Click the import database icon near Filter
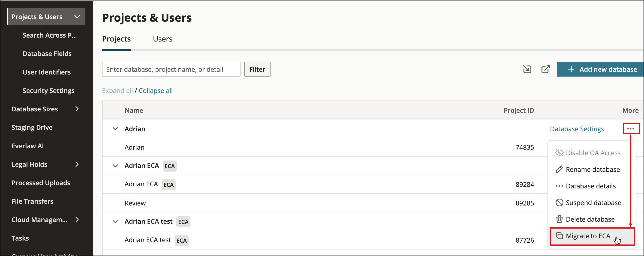Screen dimensions: 644x256 [x=527, y=69]
